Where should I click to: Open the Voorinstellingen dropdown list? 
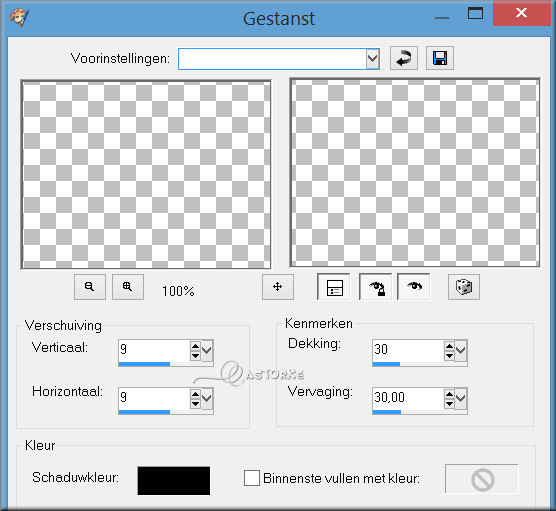click(372, 59)
